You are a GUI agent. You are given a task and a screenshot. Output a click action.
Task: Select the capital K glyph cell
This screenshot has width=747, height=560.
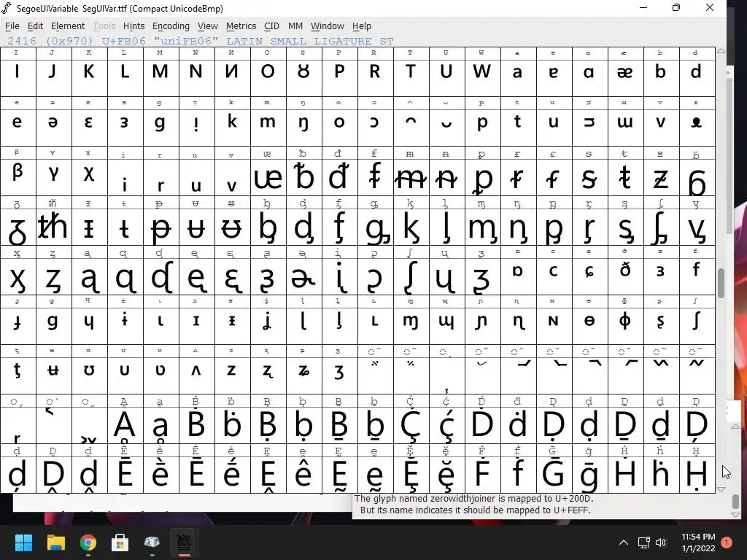[x=90, y=71]
